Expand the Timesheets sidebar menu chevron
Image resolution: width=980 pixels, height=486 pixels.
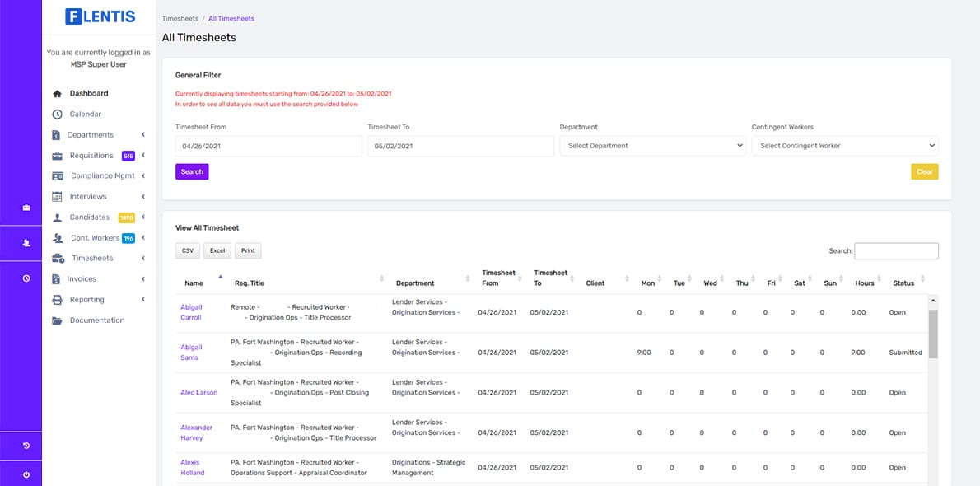click(x=143, y=259)
